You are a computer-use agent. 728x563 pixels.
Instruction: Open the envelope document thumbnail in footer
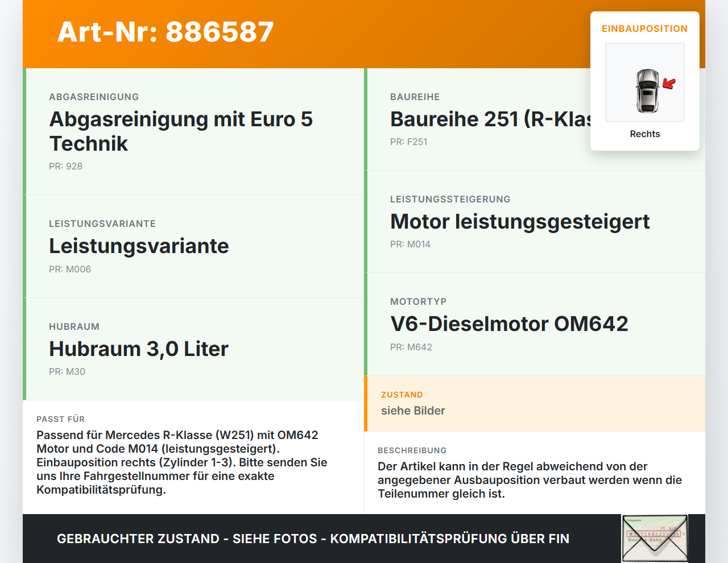point(655,539)
